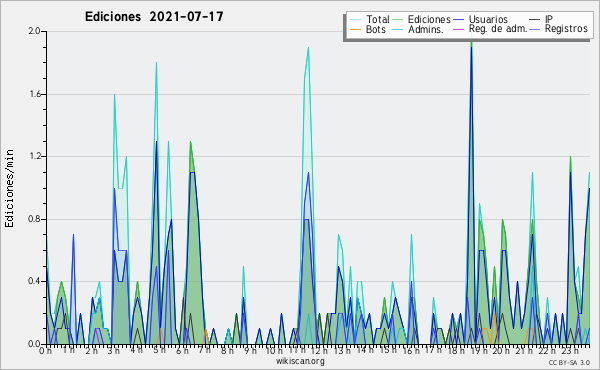Click the 0.8 y-axis value

(34, 219)
